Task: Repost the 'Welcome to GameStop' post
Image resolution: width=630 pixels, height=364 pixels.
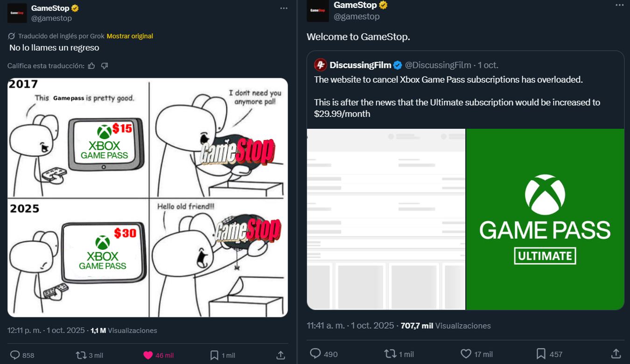Action: (390, 354)
